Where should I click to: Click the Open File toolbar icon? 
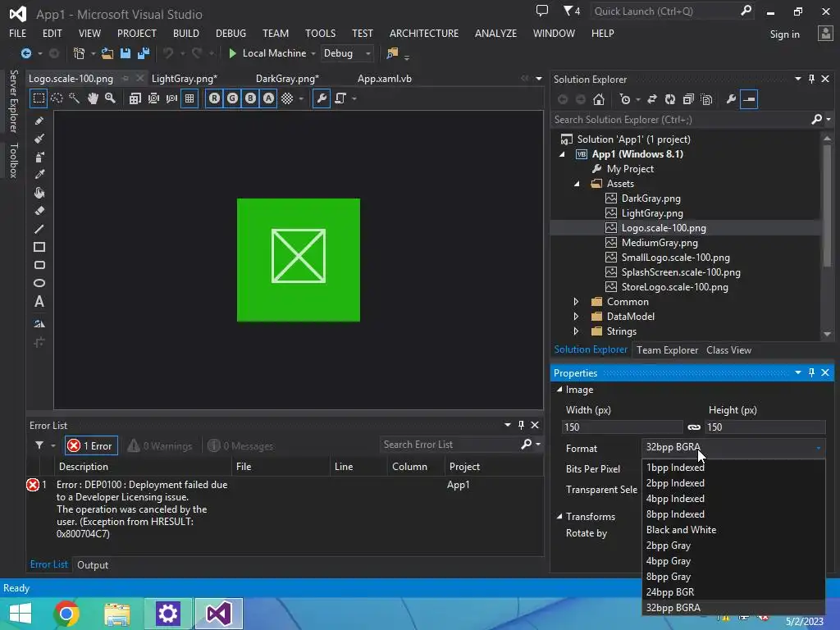coord(107,53)
